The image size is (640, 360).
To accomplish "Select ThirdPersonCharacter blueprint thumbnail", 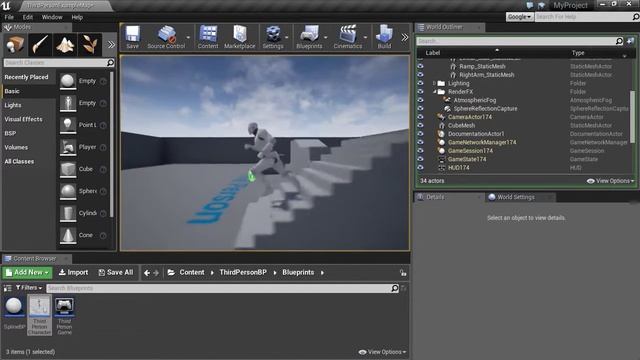I will pos(39,316).
